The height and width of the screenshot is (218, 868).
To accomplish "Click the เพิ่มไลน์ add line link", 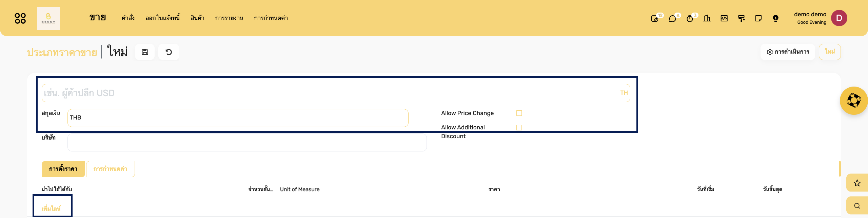I will 51,208.
